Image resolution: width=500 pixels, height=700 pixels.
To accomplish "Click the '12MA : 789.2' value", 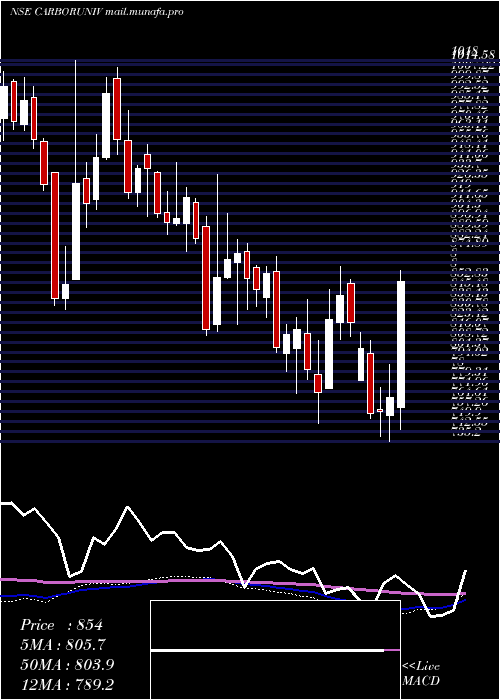I will (67, 684).
